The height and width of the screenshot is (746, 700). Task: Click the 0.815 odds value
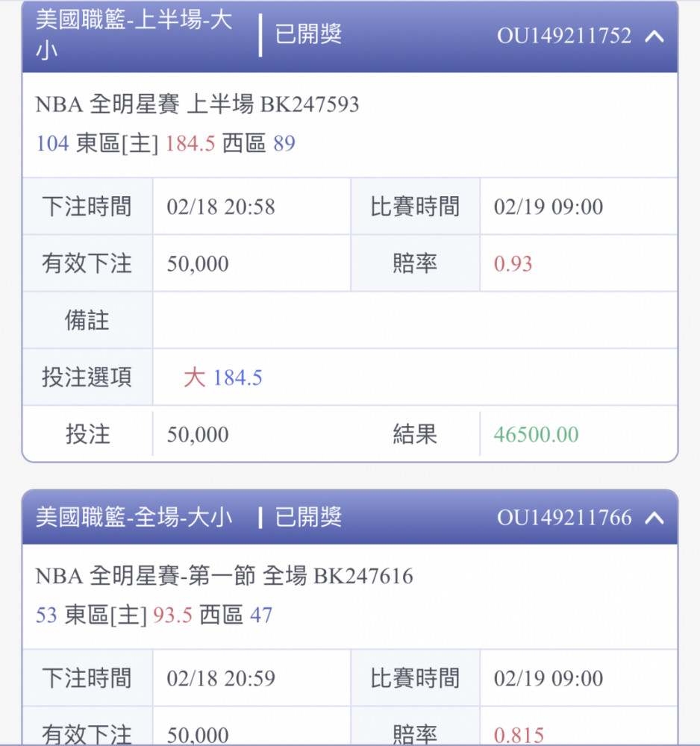coord(519,735)
